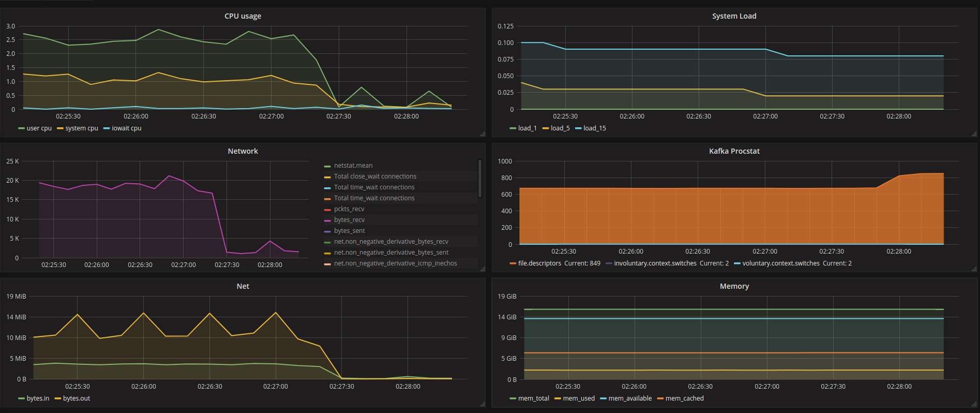The image size is (980, 413).
Task: Open color picker for mem_cached orange swatch
Action: (x=660, y=399)
